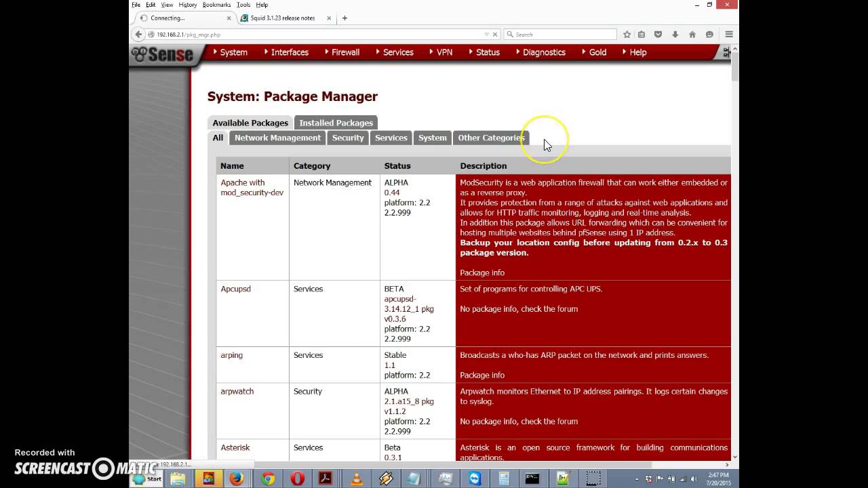Filter packages by Services category
868x488 pixels.
[x=391, y=138]
